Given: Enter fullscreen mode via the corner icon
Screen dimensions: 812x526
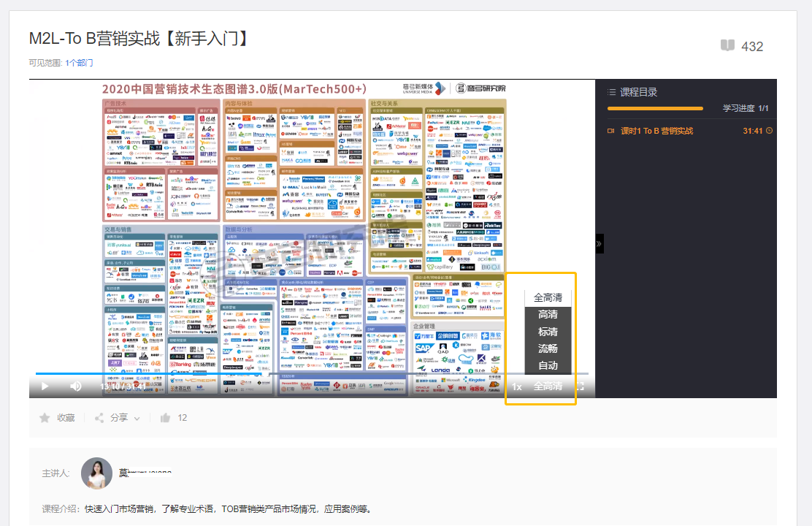Looking at the screenshot, I should point(581,386).
